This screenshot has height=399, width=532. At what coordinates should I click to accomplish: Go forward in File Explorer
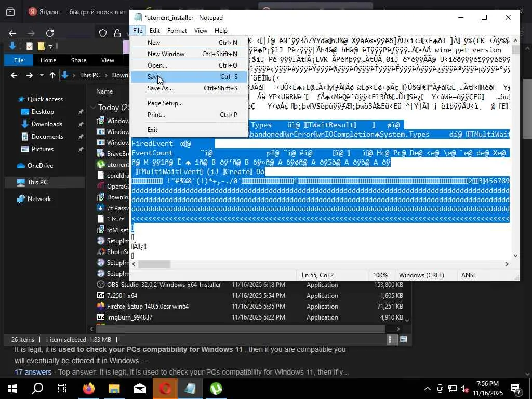point(30,75)
